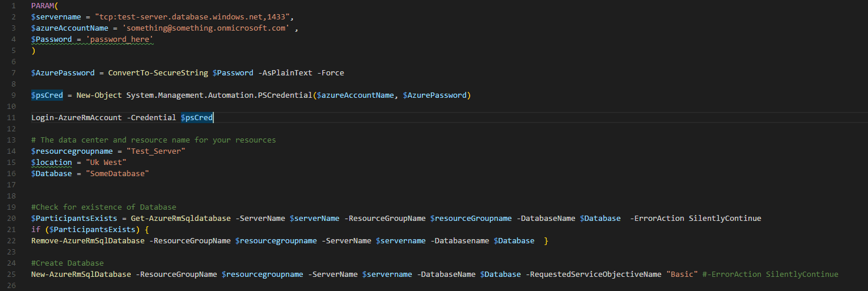The width and height of the screenshot is (868, 291).
Task: Click the System.Management.Automation.PSCredential type name
Action: [219, 95]
